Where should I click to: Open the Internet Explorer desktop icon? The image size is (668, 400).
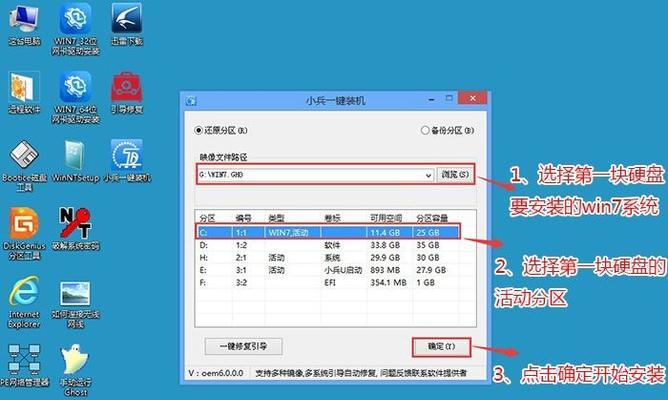[x=24, y=302]
